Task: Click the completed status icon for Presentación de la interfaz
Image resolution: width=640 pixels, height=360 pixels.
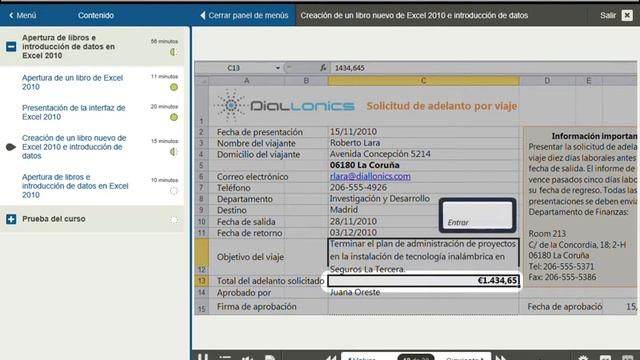Action: pos(174,117)
